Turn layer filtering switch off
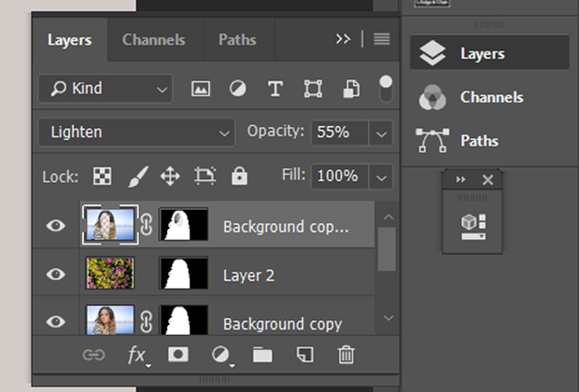579x392 pixels. pyautogui.click(x=386, y=89)
